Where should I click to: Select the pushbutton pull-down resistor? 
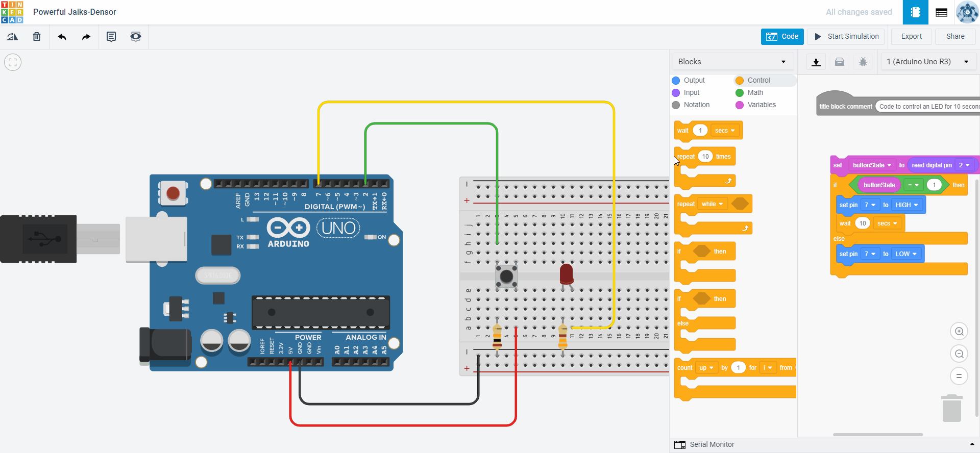[497, 337]
